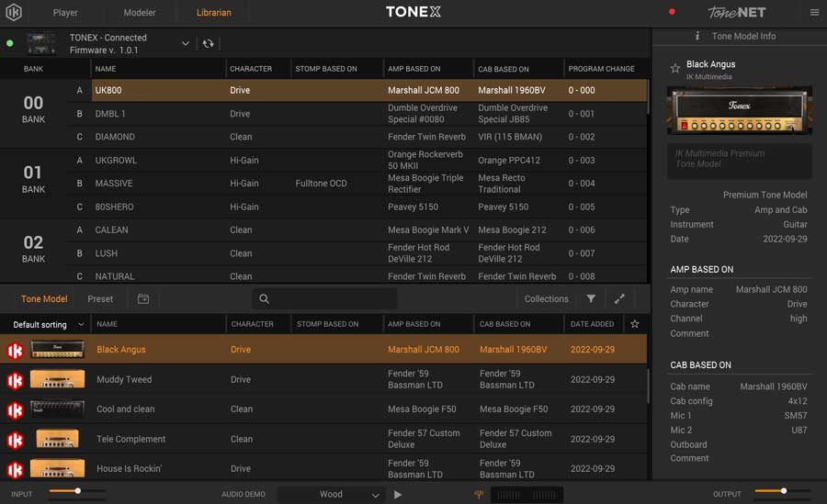Select the Muddy Tweed tone model name

pos(124,379)
